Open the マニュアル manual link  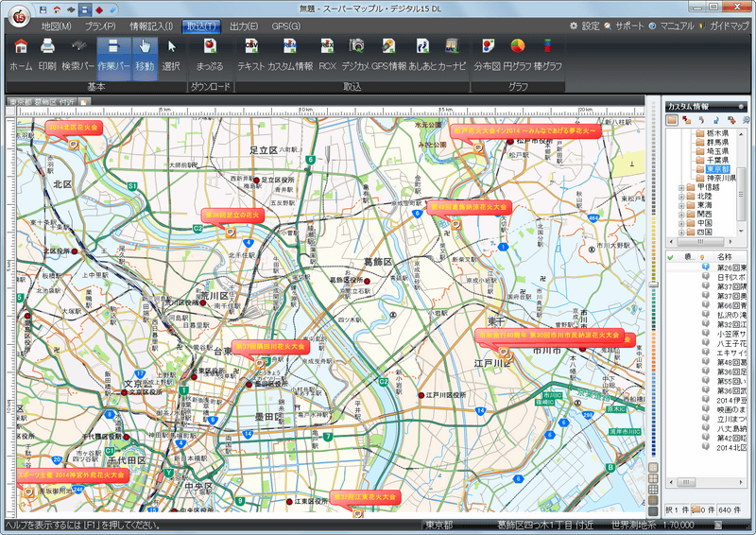click(672, 26)
